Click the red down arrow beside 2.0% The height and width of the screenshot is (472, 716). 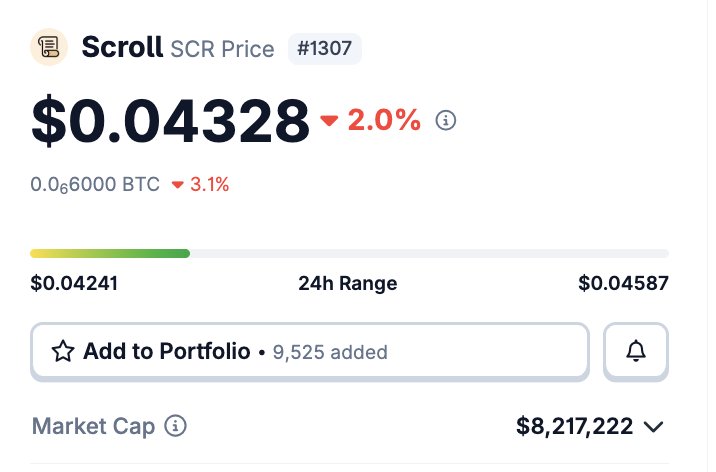[330, 122]
